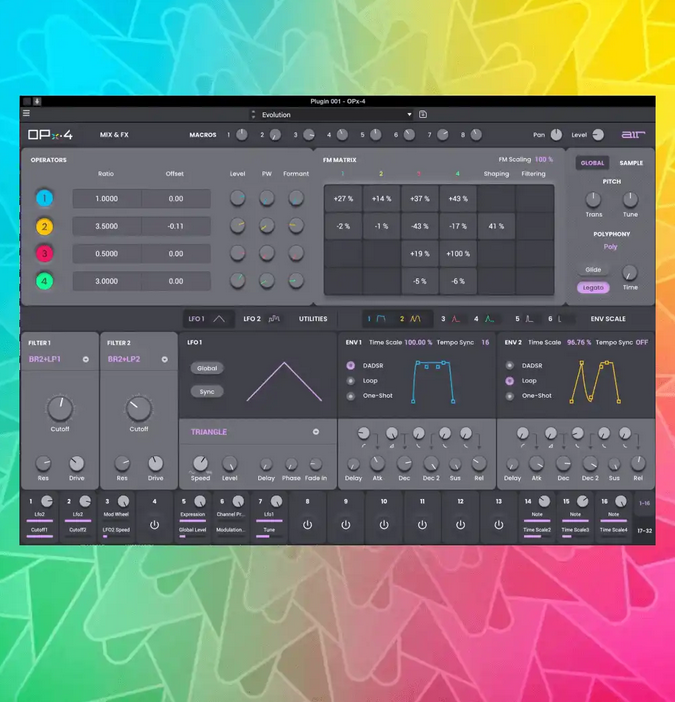Select ENV 2 One-Shot mode
This screenshot has height=702, width=675.
[x=509, y=396]
